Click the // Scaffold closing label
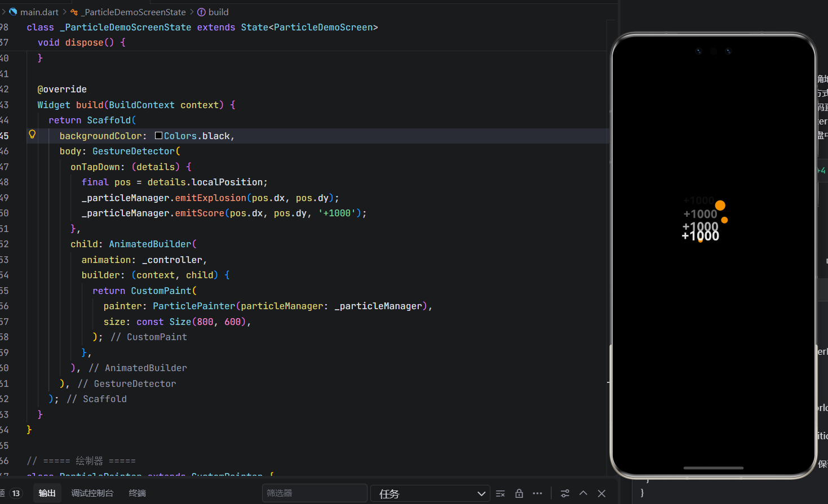The width and height of the screenshot is (828, 504). click(x=96, y=399)
